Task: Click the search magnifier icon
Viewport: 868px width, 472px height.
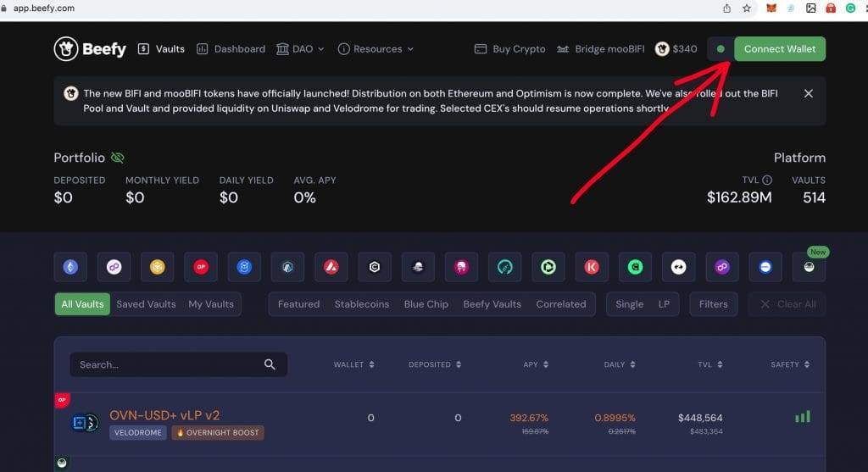Action: (x=270, y=364)
